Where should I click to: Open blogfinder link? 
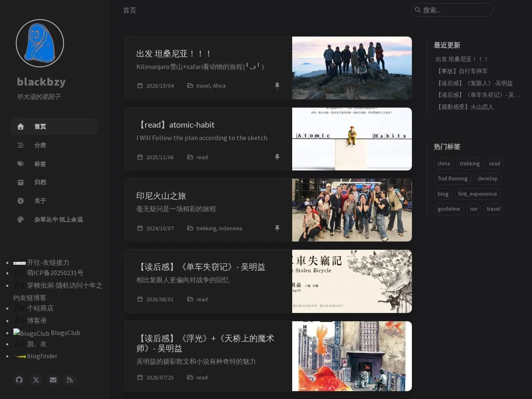tap(42, 356)
